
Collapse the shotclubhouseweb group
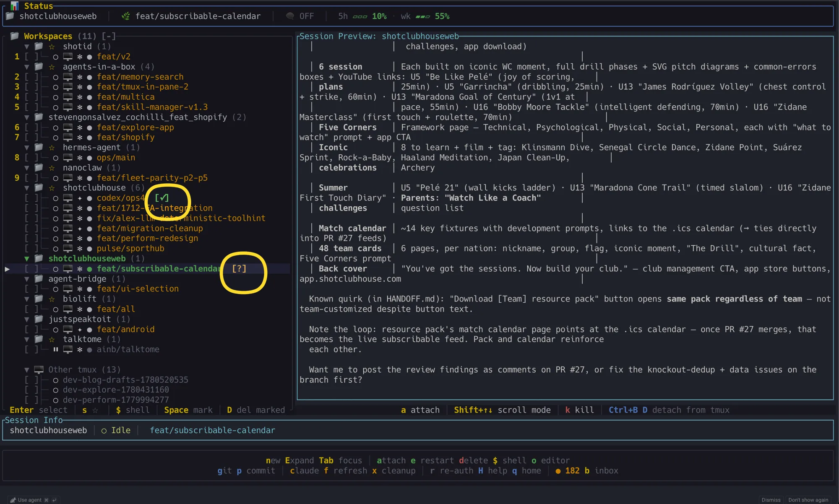point(27,259)
